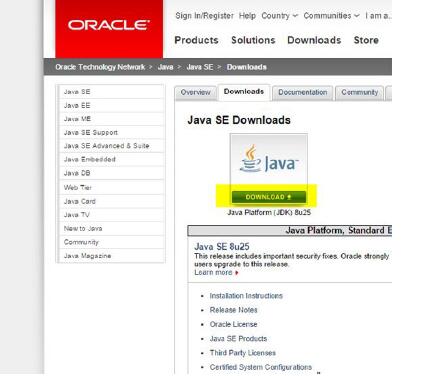Open Sign In/Register link

204,16
